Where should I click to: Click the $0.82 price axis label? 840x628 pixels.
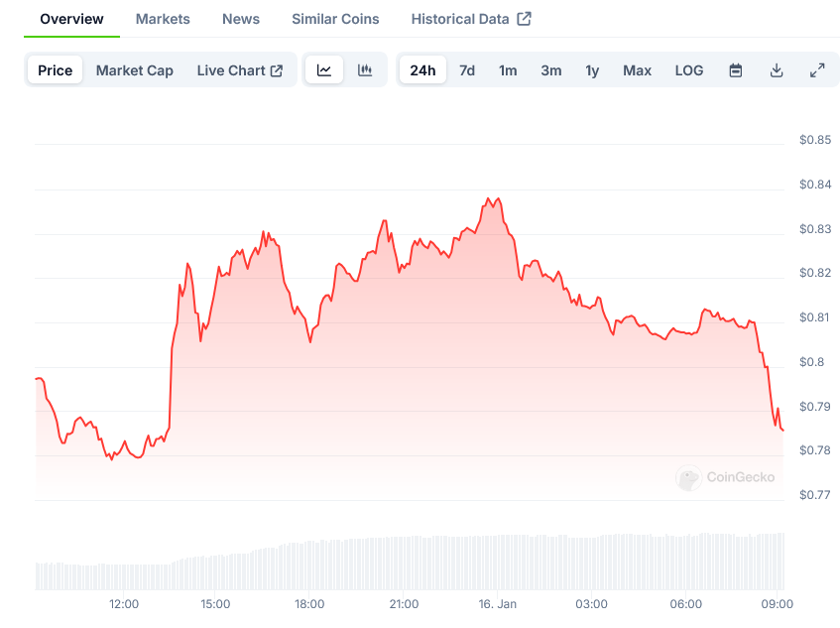815,273
